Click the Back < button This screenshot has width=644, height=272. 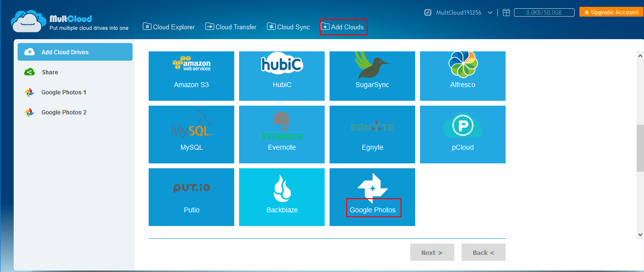(x=483, y=252)
